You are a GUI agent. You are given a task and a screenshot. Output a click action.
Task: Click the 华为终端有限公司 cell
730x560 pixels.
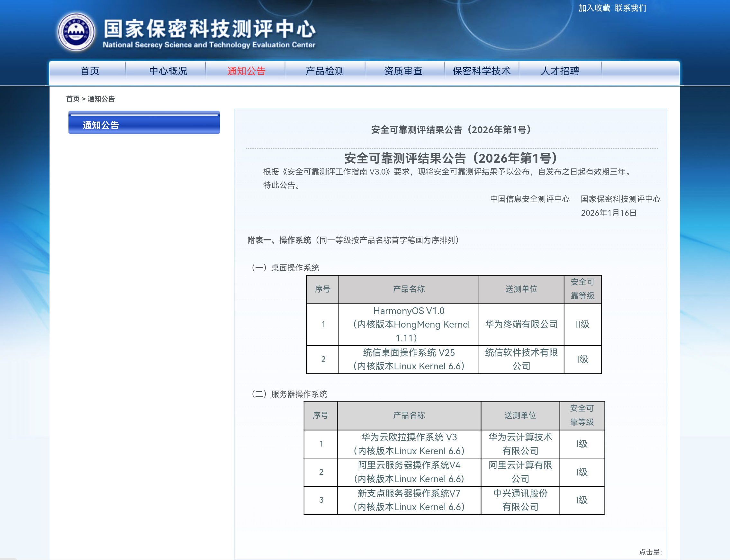521,324
